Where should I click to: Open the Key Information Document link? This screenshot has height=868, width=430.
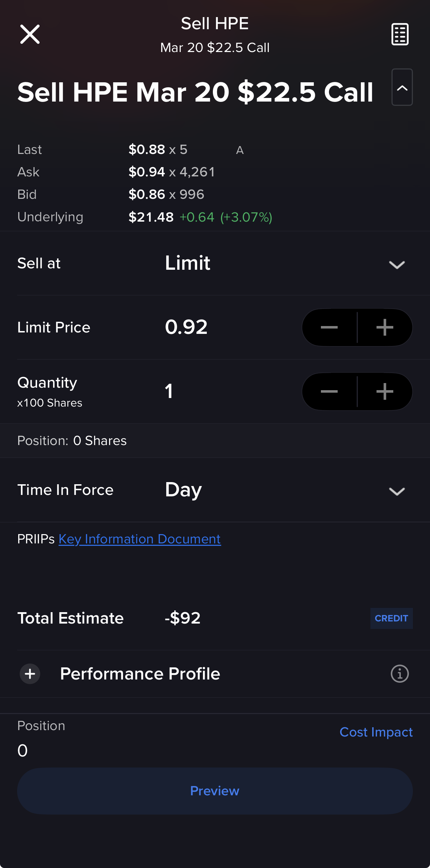139,539
